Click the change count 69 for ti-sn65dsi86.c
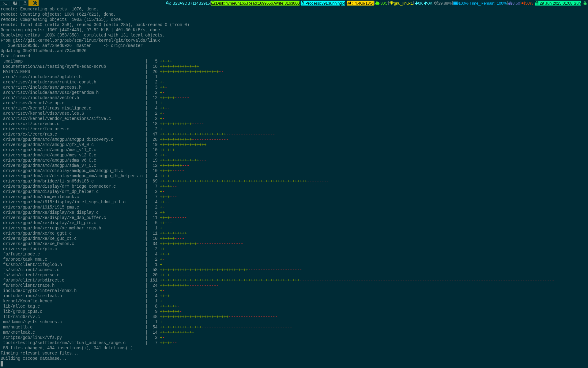The height and width of the screenshot is (368, 588). coord(155,181)
